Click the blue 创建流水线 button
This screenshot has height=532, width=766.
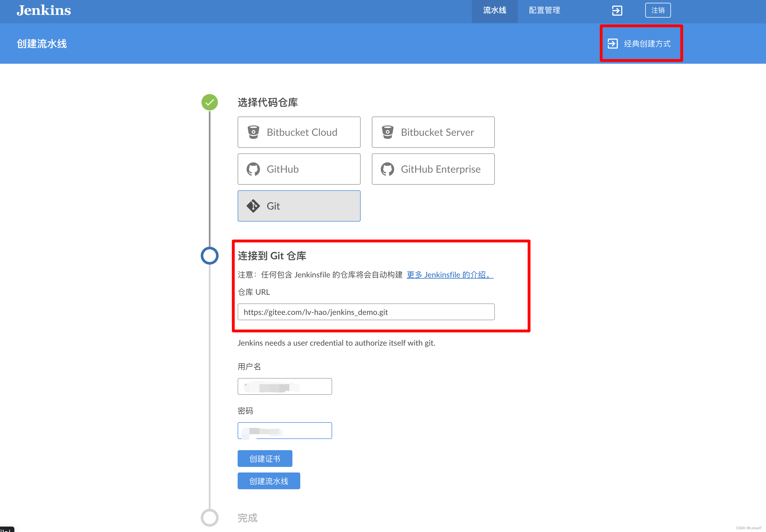click(x=269, y=481)
